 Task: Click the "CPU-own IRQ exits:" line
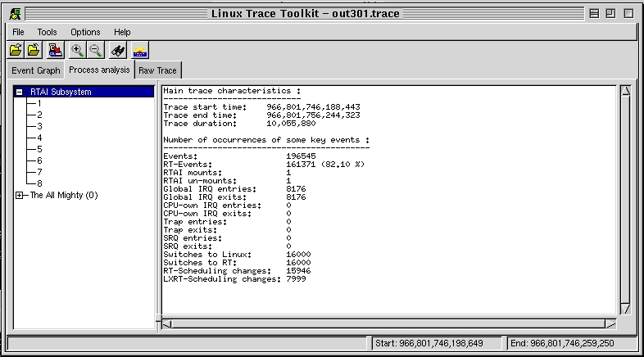(x=227, y=214)
